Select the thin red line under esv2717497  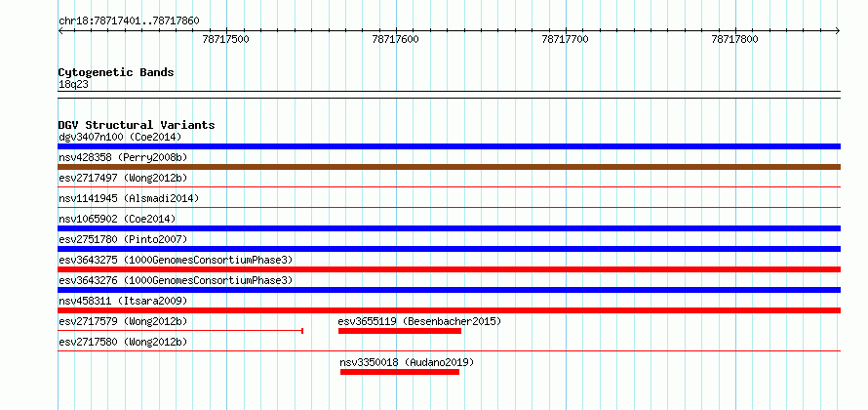point(449,186)
